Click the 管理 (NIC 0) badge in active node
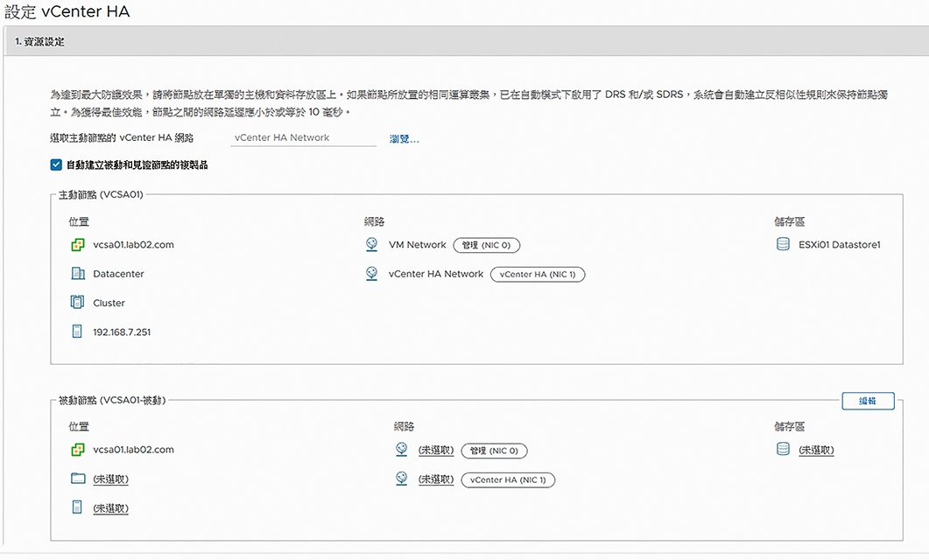929x560 pixels. [487, 245]
